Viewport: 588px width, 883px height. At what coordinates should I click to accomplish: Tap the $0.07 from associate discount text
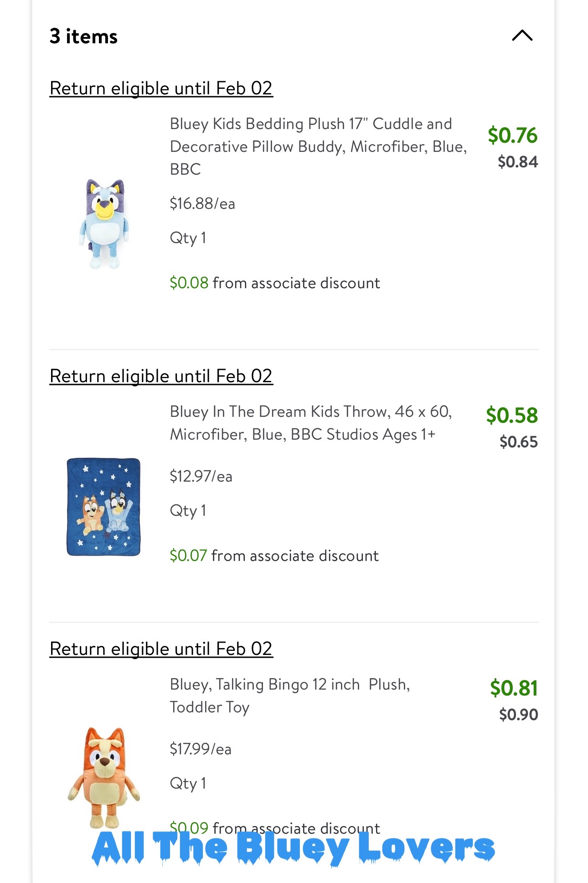click(x=274, y=556)
